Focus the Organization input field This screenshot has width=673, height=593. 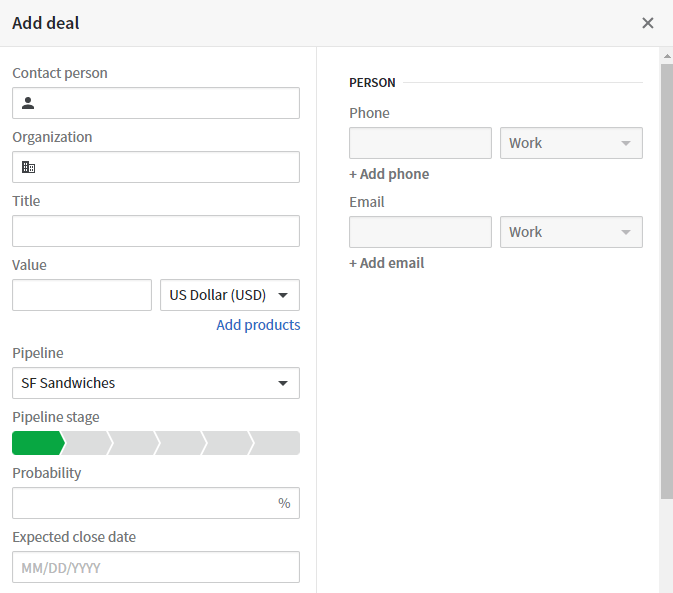coord(156,167)
